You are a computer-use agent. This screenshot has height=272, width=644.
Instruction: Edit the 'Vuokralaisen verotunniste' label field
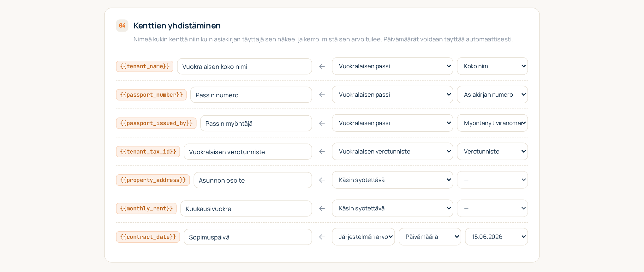coord(248,152)
